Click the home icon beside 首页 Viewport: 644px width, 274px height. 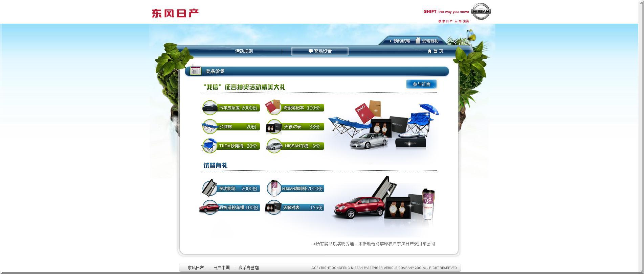tap(429, 51)
